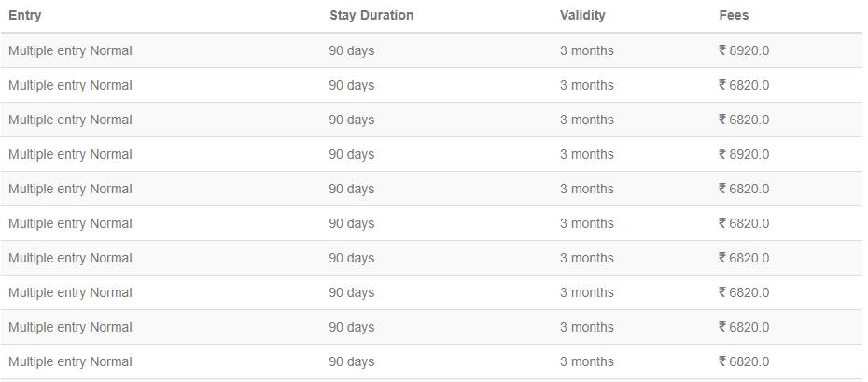Click the Validity column header
This screenshot has height=382, width=868.
point(582,16)
